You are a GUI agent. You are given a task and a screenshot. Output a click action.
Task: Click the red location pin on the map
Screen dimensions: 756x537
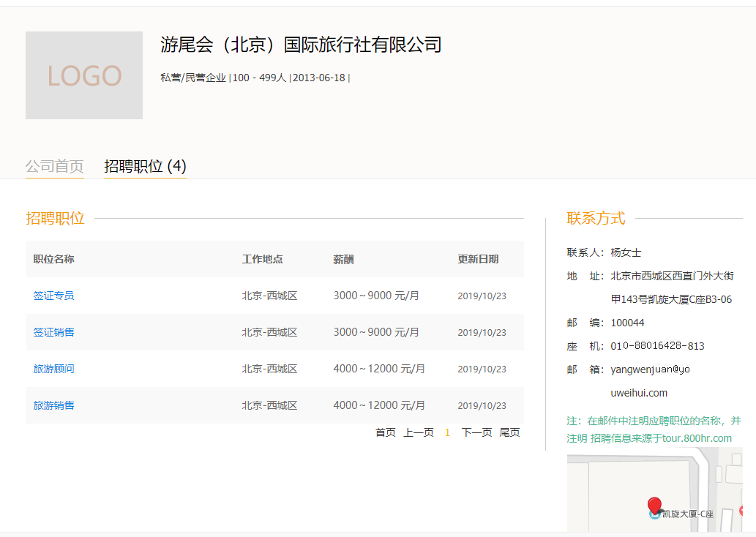click(x=654, y=505)
